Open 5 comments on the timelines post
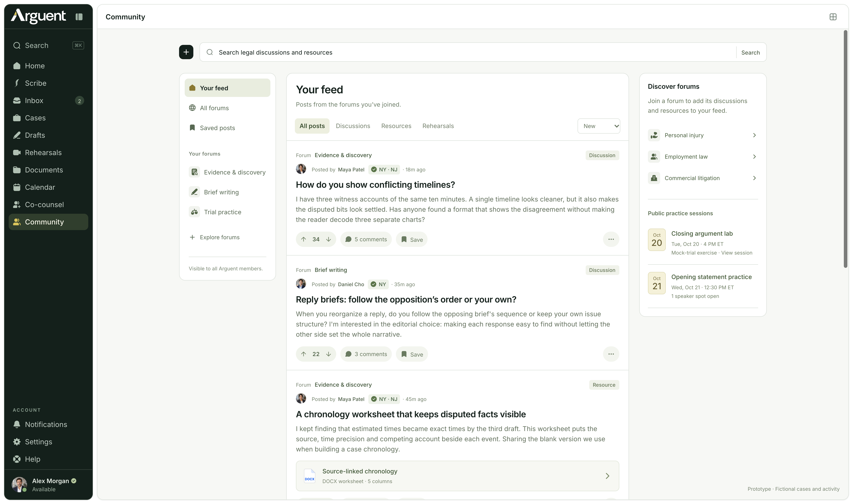 pyautogui.click(x=366, y=239)
